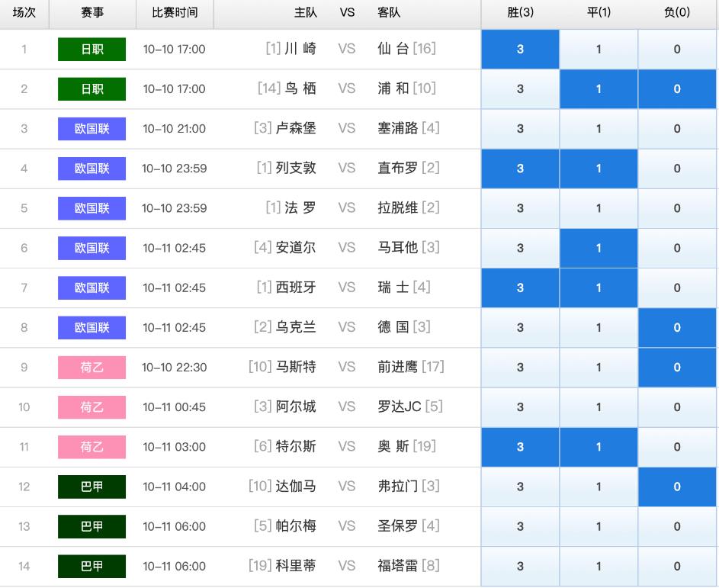Pick loss (0) for 阿尔城 vs 罗达JC
719x588 pixels.
(677, 407)
